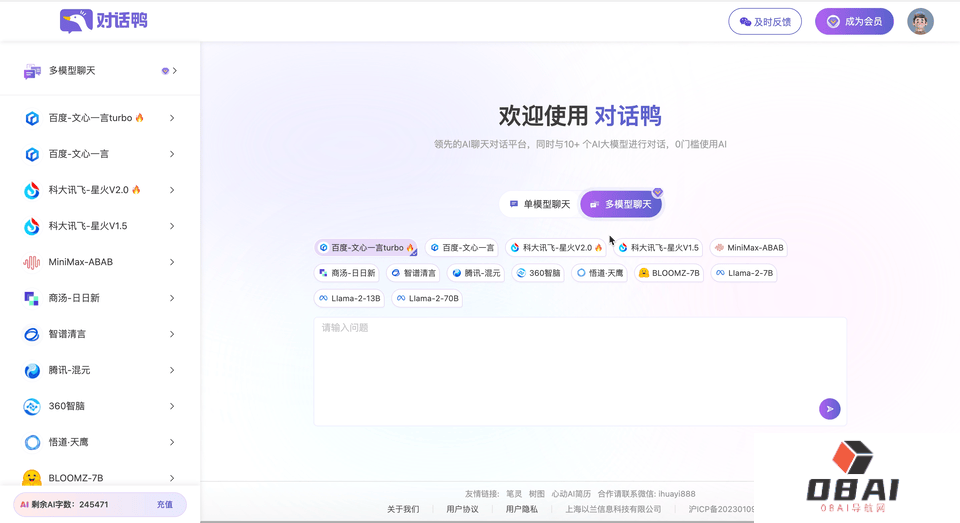Click the 对话鸭 logo
Image resolution: width=960 pixels, height=523 pixels.
(x=103, y=21)
